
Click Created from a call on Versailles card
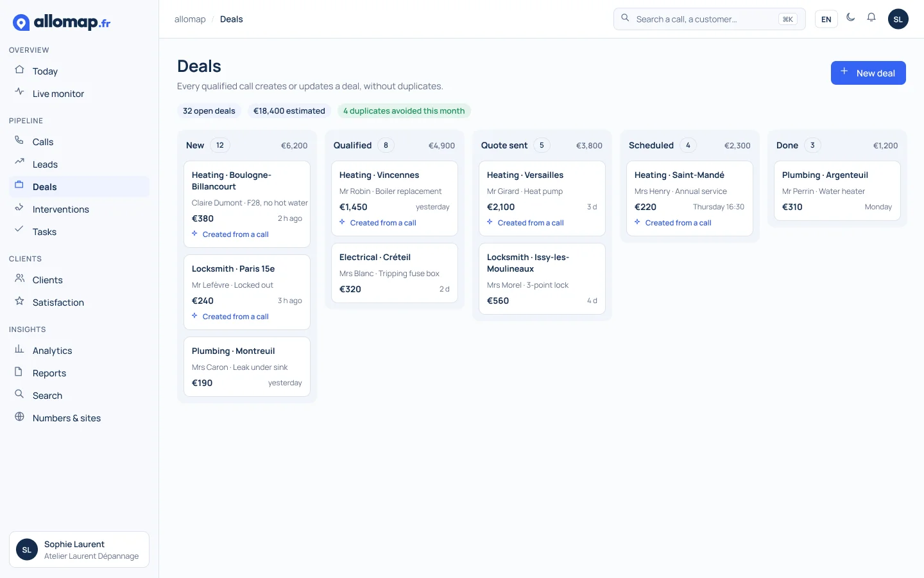(526, 223)
